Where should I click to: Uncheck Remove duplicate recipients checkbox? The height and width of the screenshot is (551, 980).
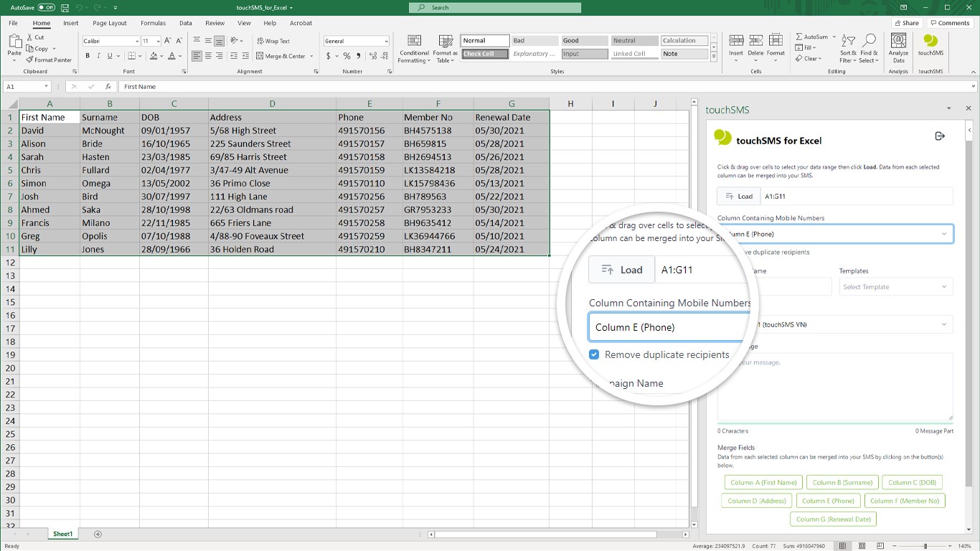594,354
